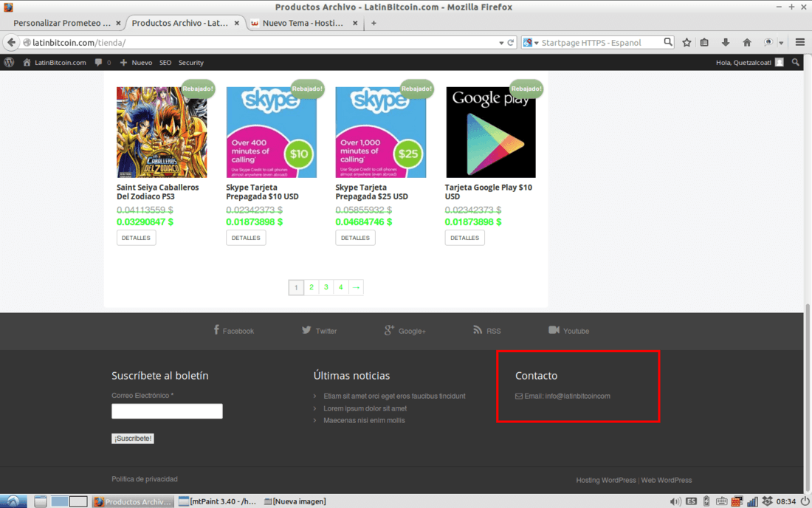The width and height of the screenshot is (812, 508).
Task: Click the Quetzalcoatl avatar icon
Action: click(x=780, y=63)
